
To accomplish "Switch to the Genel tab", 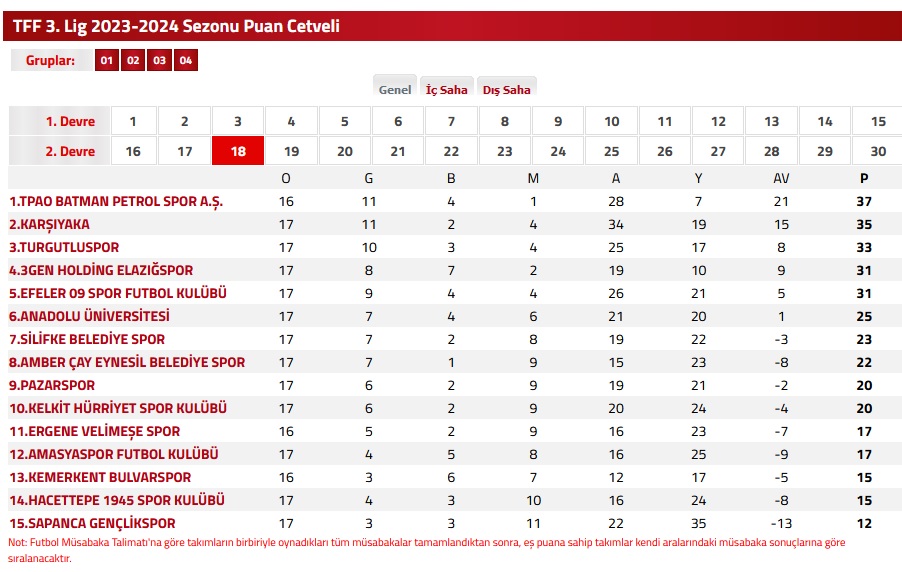I will pos(395,89).
